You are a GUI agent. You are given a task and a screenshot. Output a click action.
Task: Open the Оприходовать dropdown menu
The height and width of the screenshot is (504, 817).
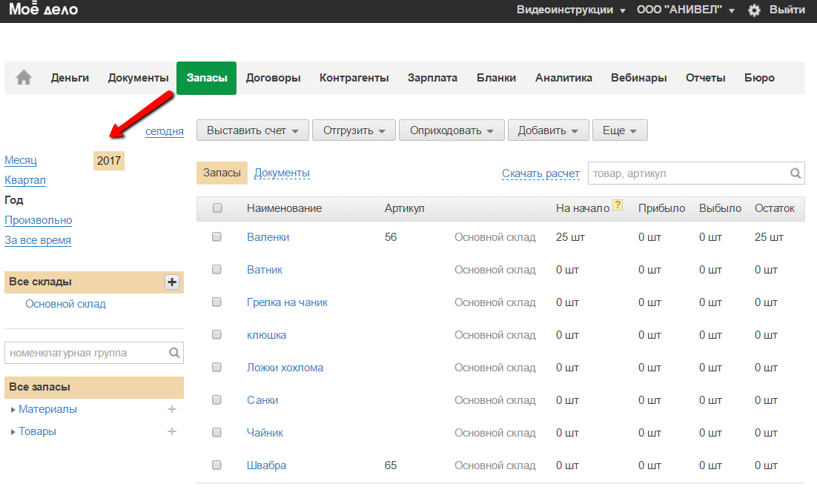451,130
